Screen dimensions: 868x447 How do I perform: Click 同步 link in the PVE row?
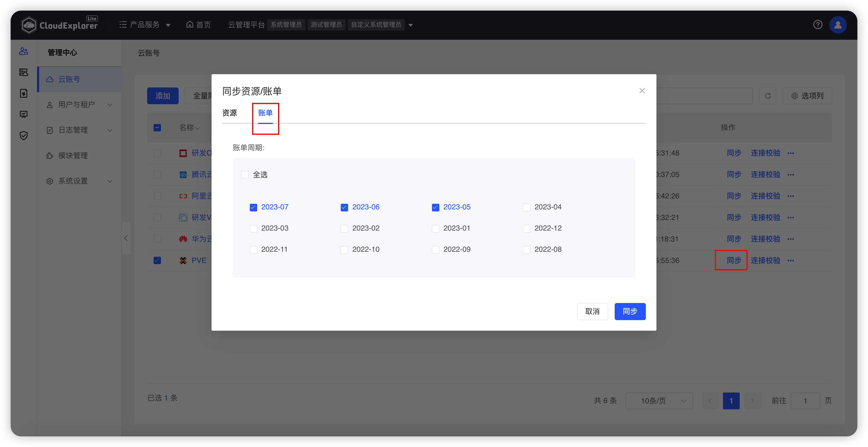(734, 261)
